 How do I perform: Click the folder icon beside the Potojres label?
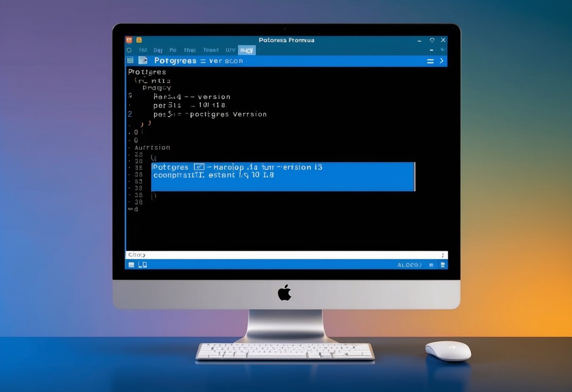[x=144, y=60]
